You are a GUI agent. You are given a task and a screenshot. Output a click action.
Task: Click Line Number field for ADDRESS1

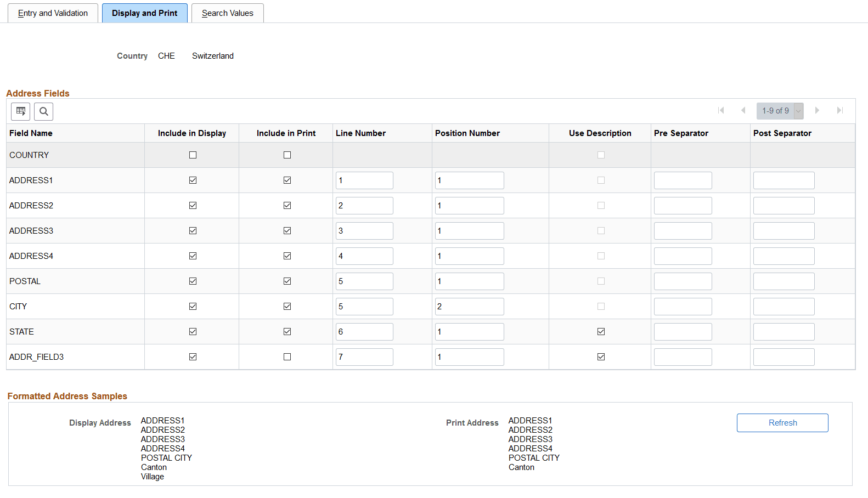[364, 180]
